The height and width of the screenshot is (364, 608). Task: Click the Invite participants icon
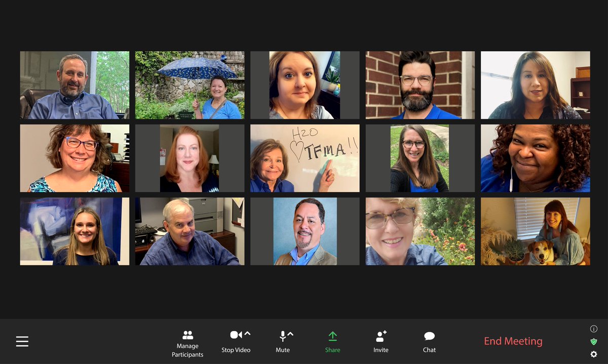tap(380, 335)
